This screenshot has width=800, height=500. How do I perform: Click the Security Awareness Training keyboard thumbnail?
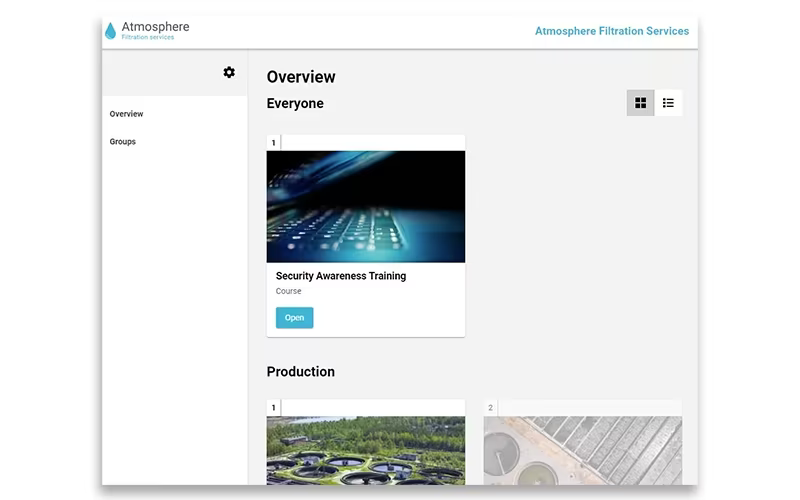[366, 207]
